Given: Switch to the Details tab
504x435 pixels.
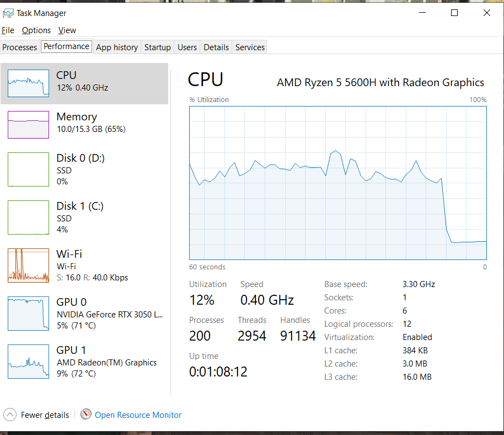Looking at the screenshot, I should 216,47.
